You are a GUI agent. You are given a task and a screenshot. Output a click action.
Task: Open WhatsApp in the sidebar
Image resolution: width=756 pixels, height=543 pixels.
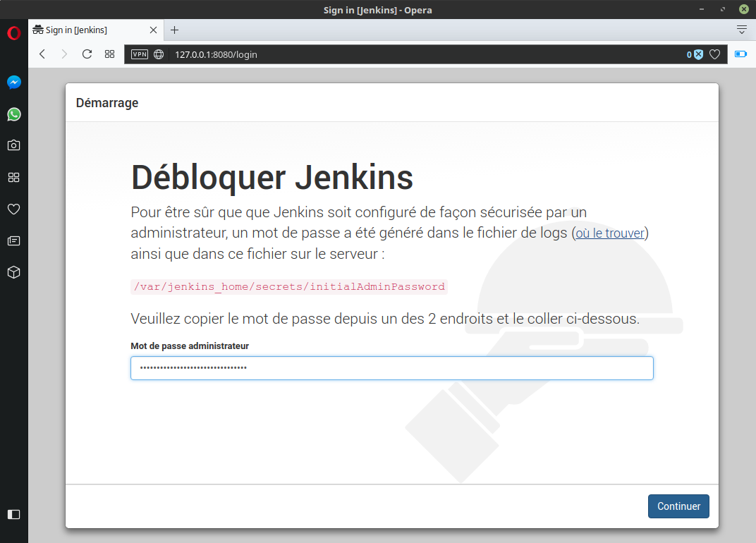13,114
